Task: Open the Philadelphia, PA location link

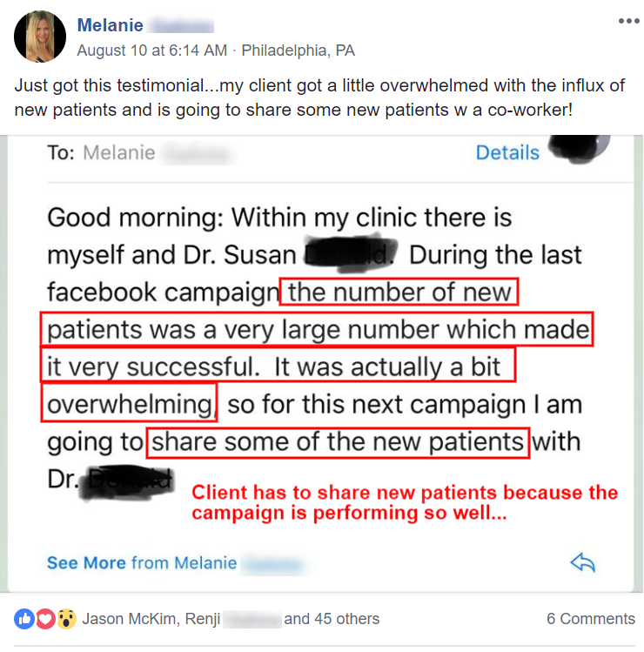Action: click(299, 50)
